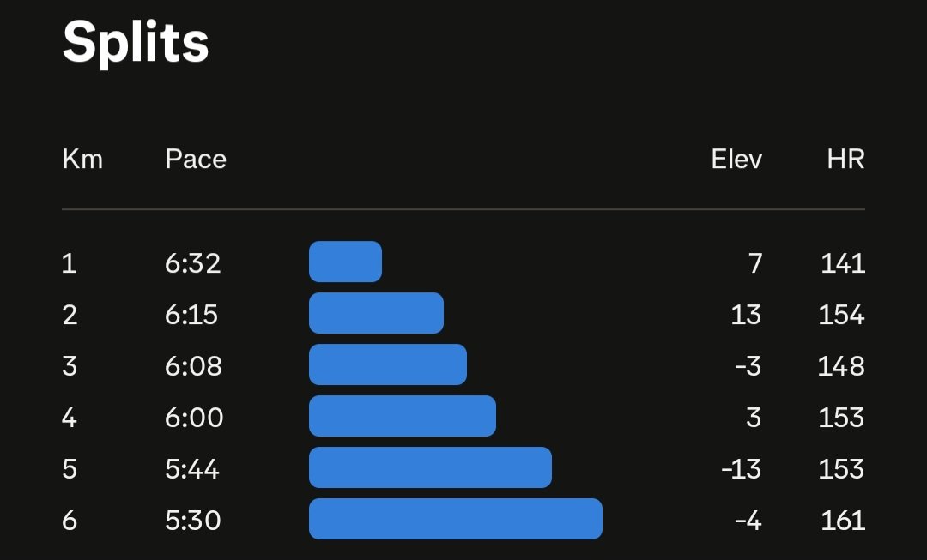This screenshot has width=927, height=560.
Task: Select the Km column header
Action: tap(82, 159)
